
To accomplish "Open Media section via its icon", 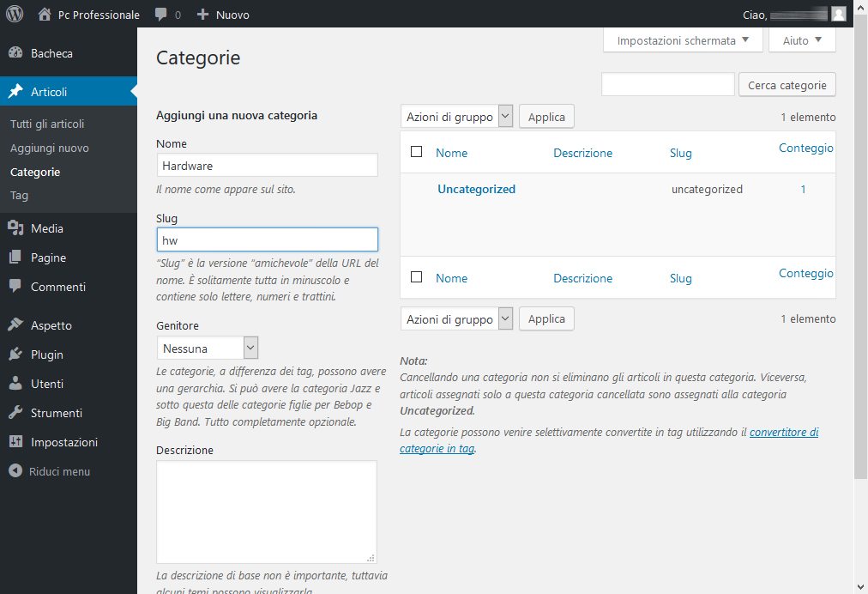I will pos(15,228).
